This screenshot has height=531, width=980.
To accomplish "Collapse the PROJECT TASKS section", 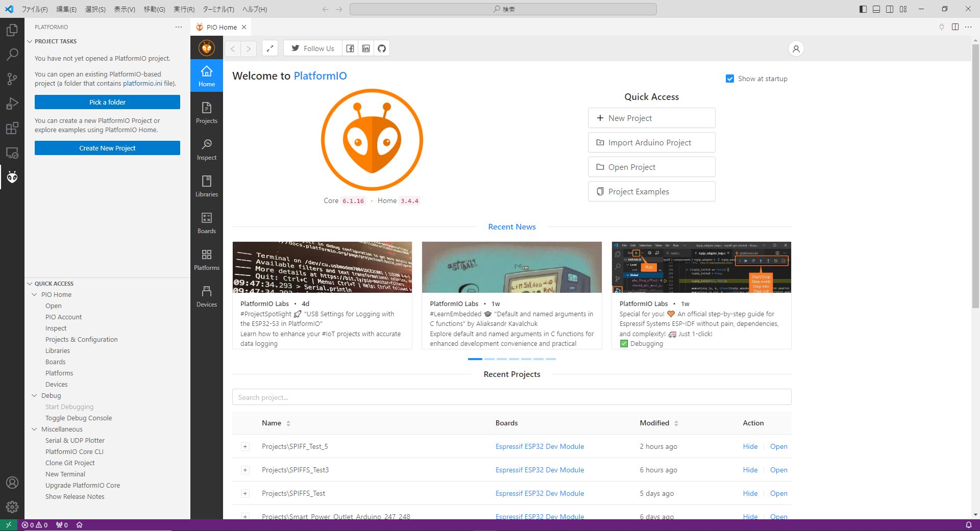I will tap(30, 41).
